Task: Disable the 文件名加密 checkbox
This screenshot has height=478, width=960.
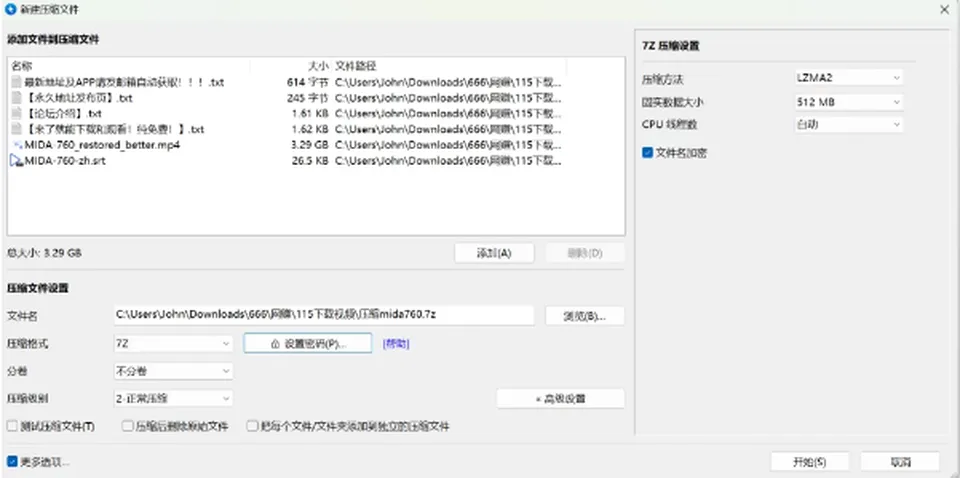Action: 647,153
